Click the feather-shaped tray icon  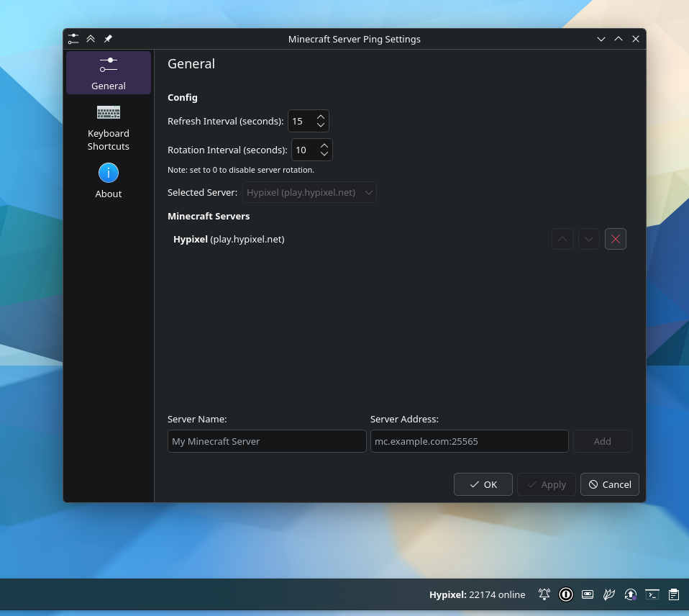[x=609, y=595]
